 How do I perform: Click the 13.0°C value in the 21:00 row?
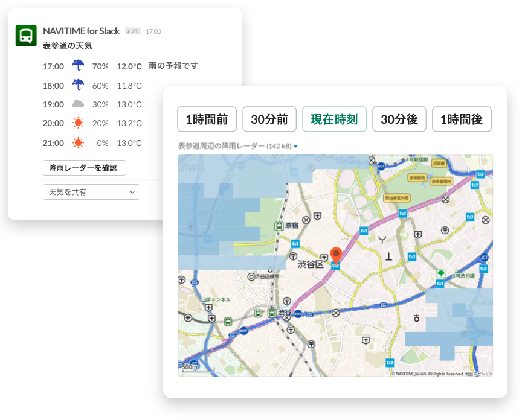129,143
